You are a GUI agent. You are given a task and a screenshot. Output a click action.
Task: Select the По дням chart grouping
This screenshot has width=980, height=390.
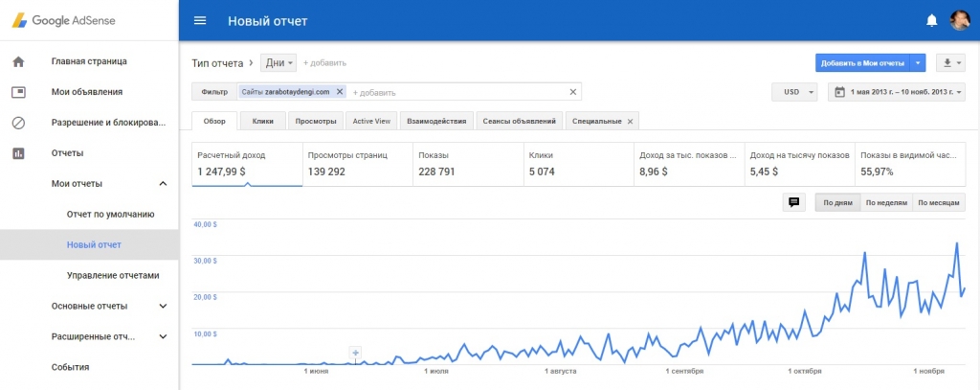[836, 202]
